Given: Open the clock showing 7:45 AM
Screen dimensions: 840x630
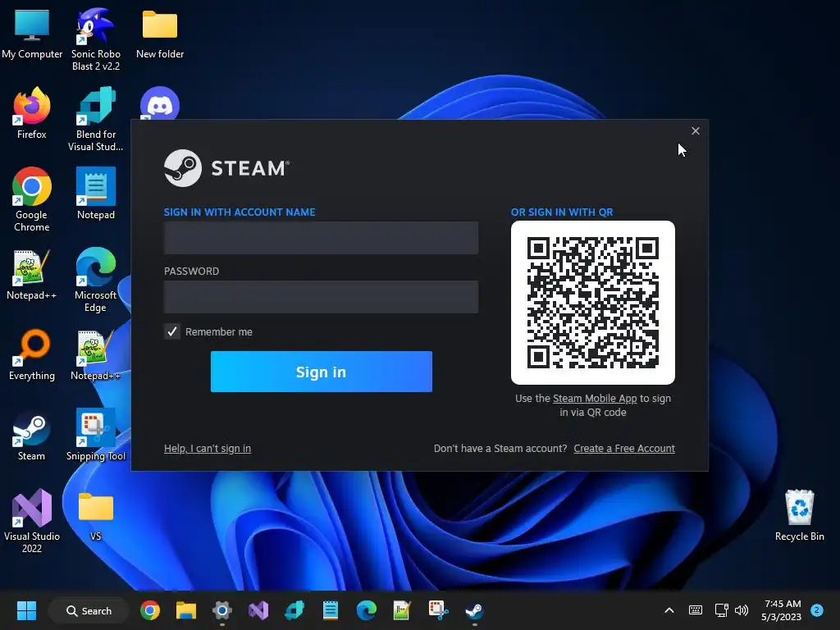Looking at the screenshot, I should pos(782,610).
